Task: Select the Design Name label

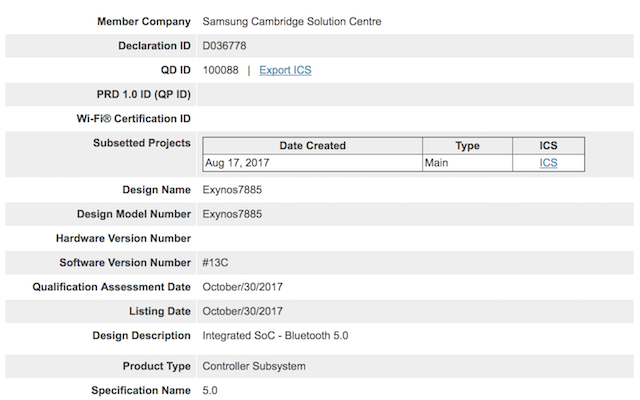Action: (156, 190)
